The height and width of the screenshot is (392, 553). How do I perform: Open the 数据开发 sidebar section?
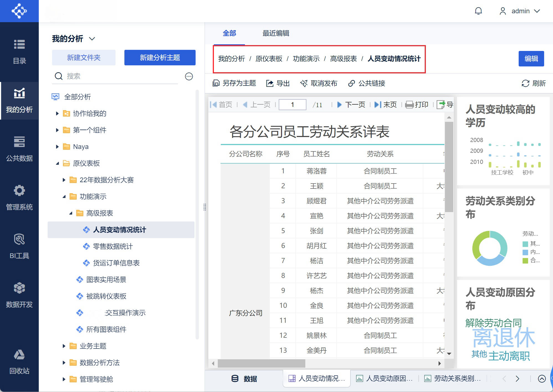19,295
